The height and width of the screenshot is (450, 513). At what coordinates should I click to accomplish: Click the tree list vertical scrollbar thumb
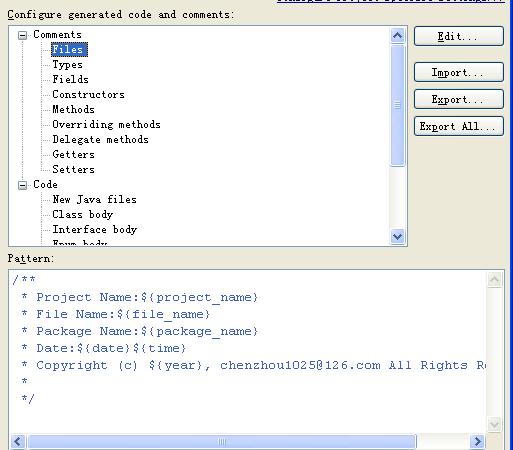[x=397, y=105]
